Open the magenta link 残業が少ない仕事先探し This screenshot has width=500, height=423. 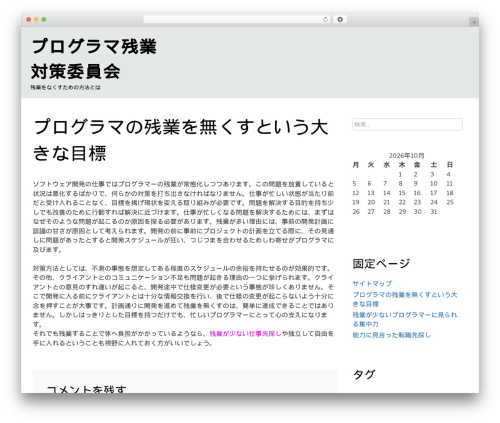[245, 334]
